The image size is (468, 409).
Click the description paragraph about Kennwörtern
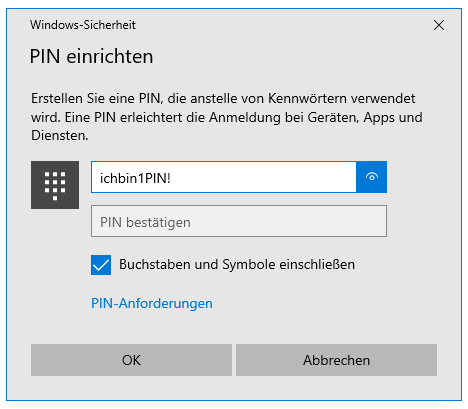[x=227, y=117]
